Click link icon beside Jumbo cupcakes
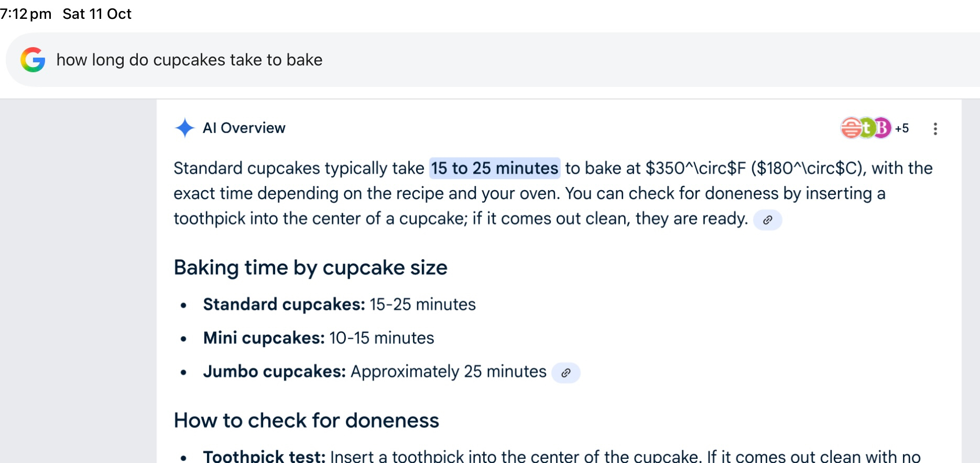The image size is (980, 463). pyautogui.click(x=566, y=373)
